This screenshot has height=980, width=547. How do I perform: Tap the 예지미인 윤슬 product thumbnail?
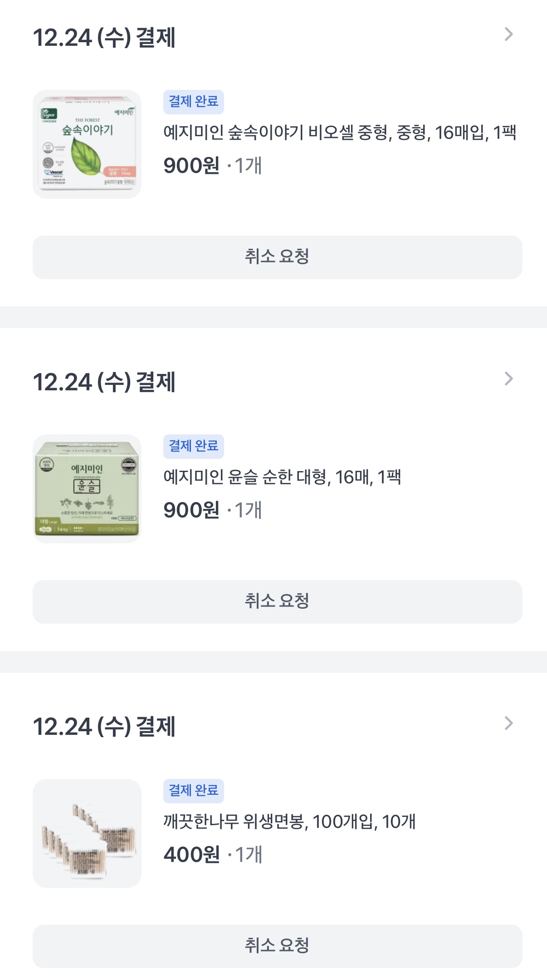tap(87, 489)
